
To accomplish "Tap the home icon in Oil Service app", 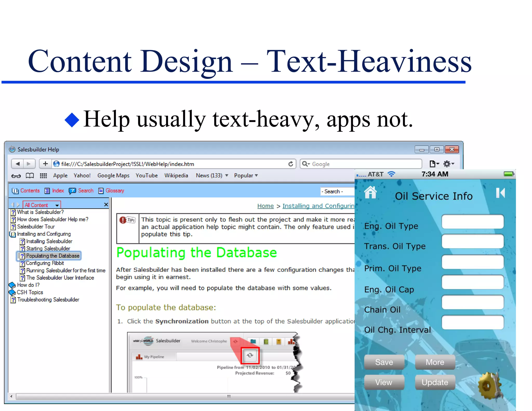I will coord(370,193).
